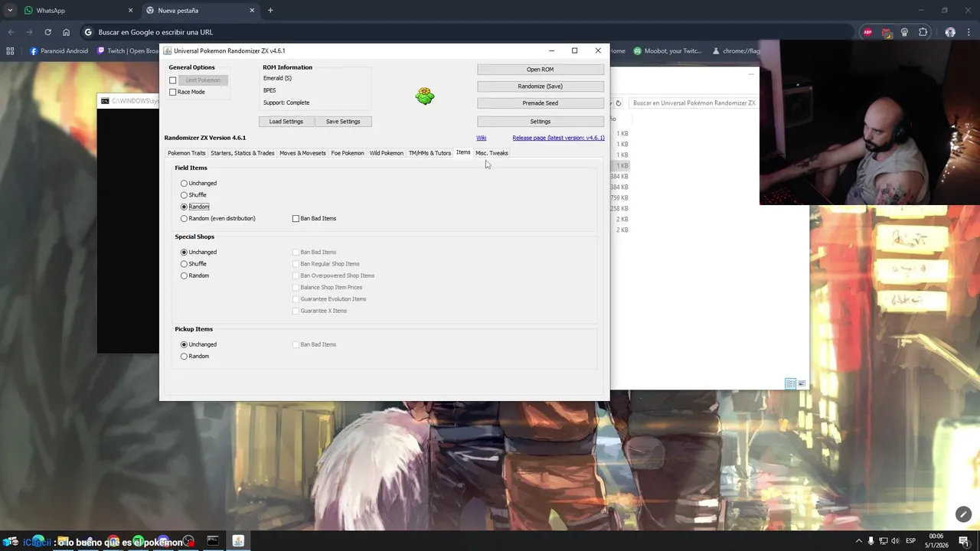Focus the Chrome address bar
The height and width of the screenshot is (551, 980).
tap(466, 32)
